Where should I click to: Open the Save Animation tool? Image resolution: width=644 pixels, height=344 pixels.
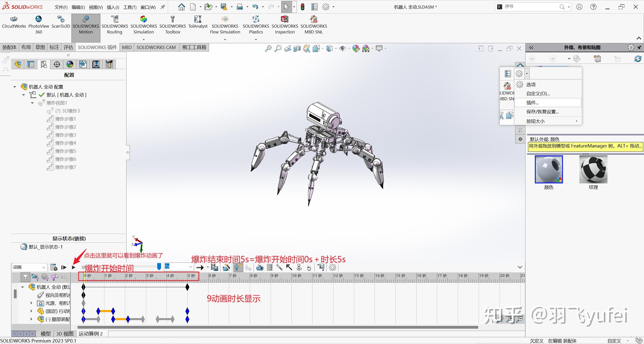214,267
